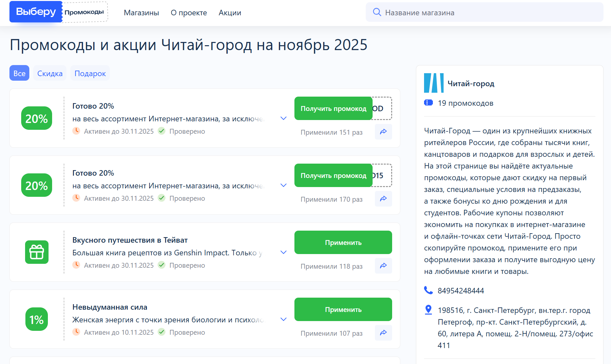Expand the Genshin Impact promo details

point(283,252)
